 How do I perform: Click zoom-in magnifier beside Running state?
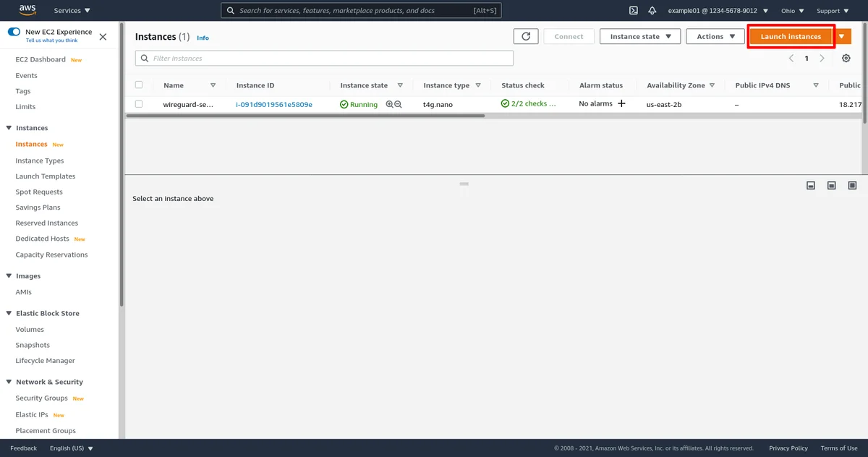389,104
